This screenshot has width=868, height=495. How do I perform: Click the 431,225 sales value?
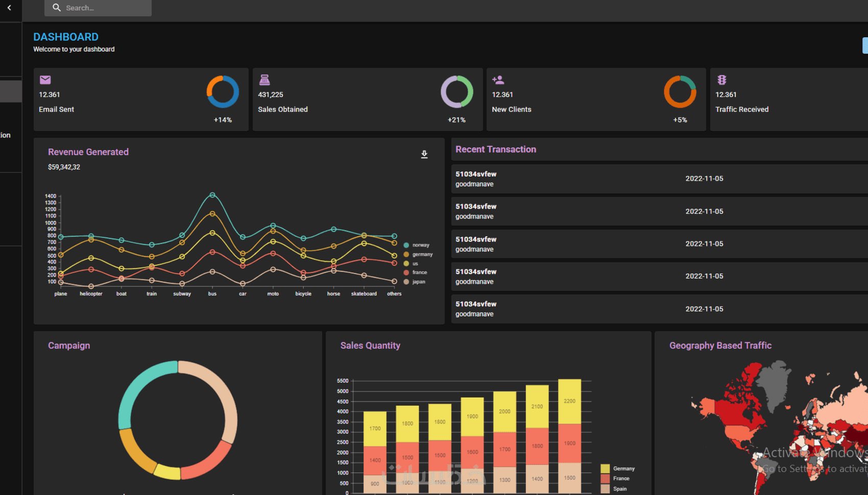271,94
